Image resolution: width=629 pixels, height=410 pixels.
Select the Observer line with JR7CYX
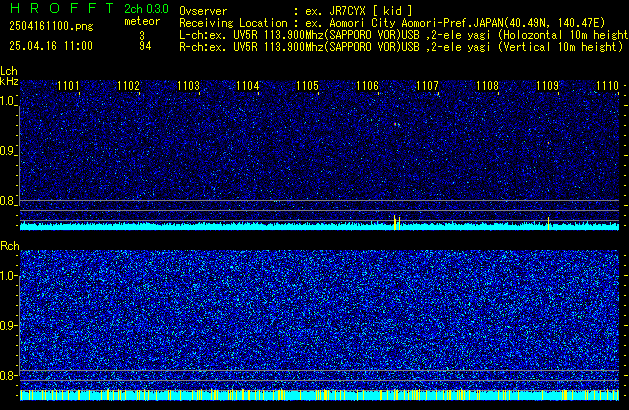coord(296,11)
